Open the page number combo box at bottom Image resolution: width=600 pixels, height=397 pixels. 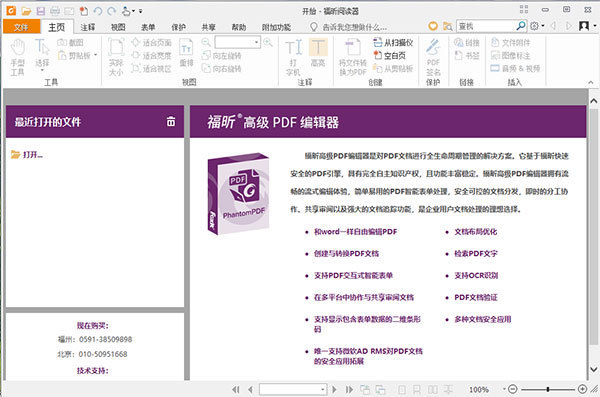point(293,389)
